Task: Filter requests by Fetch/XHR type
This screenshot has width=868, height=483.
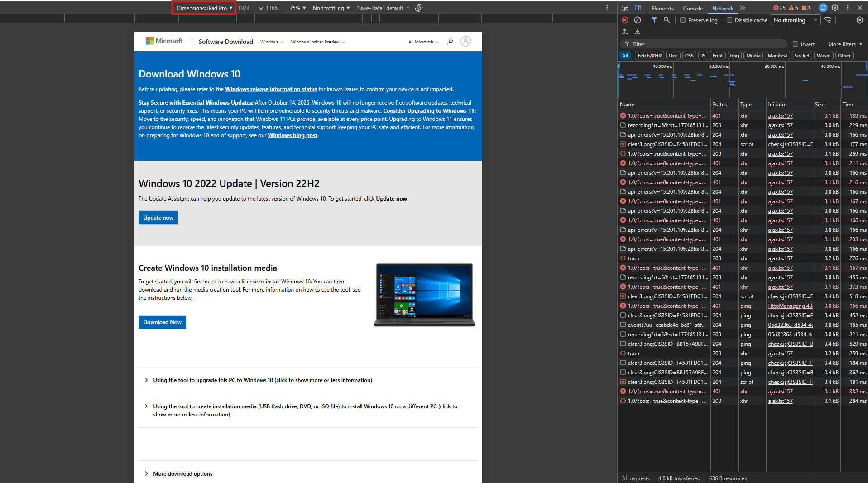Action: (649, 56)
